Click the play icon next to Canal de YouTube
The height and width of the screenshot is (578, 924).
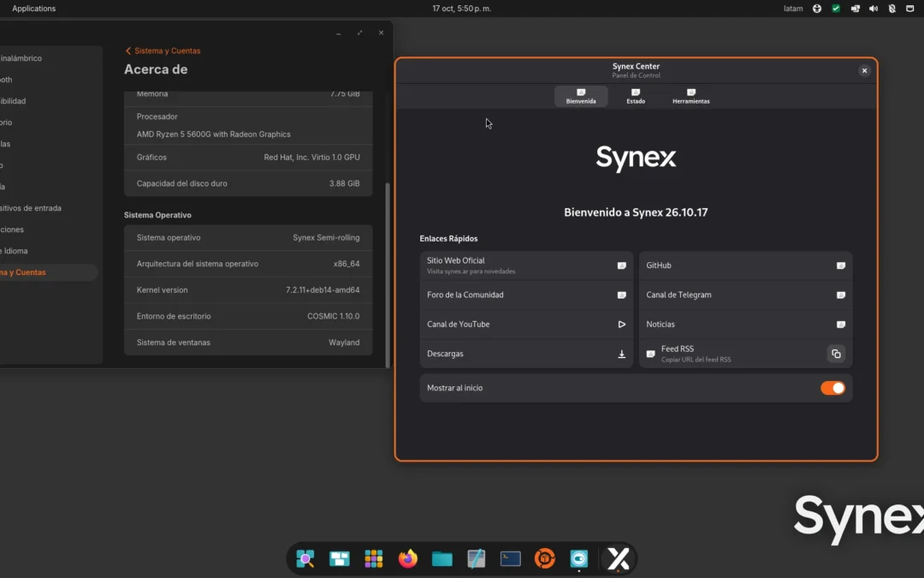[621, 325]
